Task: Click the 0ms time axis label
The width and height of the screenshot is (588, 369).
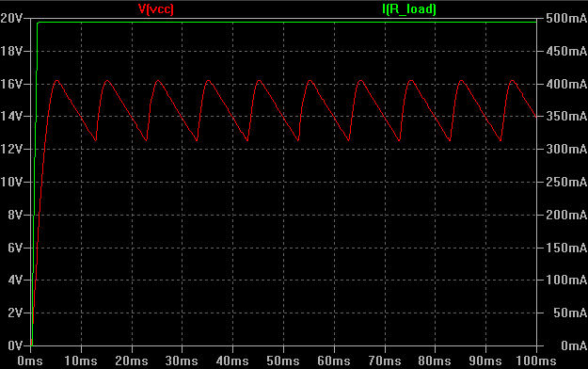Action: point(30,361)
